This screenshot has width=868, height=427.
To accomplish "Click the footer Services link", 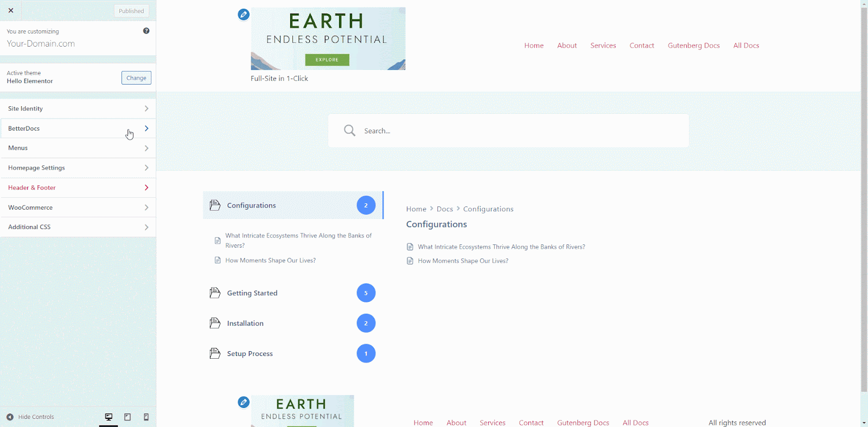I will (493, 423).
